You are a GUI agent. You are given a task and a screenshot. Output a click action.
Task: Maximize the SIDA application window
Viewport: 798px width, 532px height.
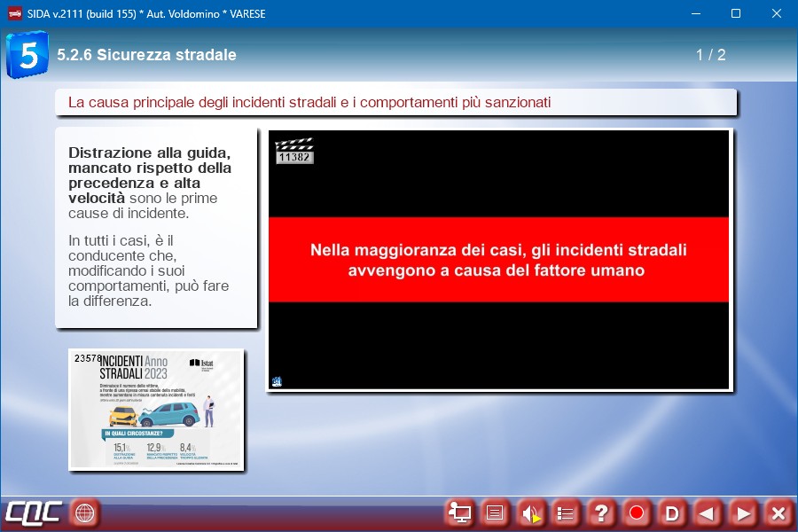735,13
